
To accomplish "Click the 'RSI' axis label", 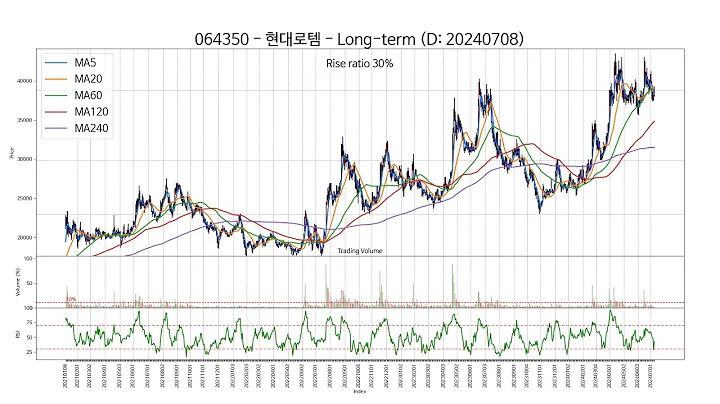I will click(18, 335).
